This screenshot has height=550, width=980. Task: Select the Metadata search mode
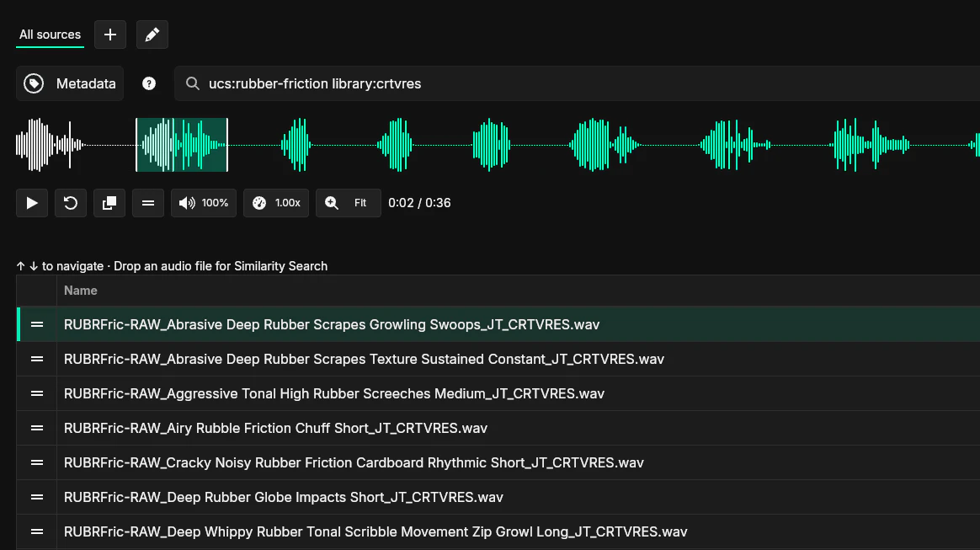69,83
